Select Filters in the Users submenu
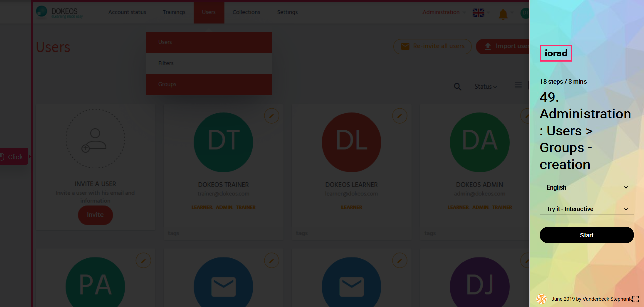The width and height of the screenshot is (644, 307). [x=208, y=63]
